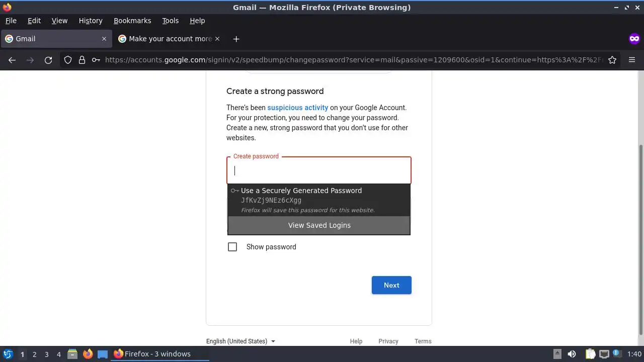Click the URL address bar
The width and height of the screenshot is (644, 362).
pos(354,60)
